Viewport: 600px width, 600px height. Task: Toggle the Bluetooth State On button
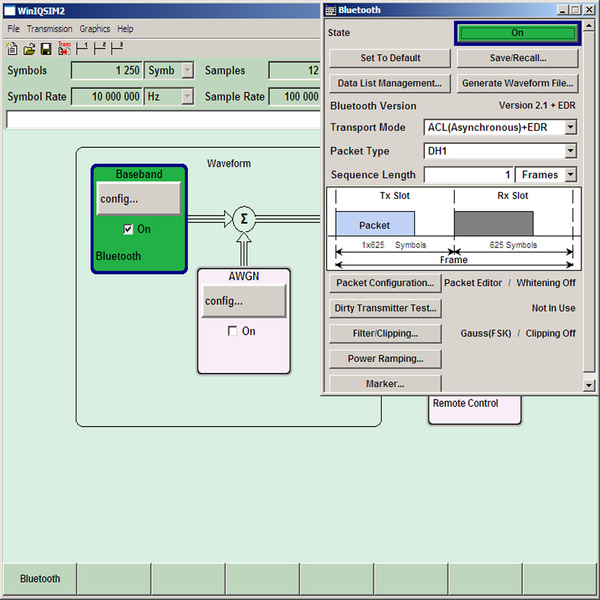point(518,33)
